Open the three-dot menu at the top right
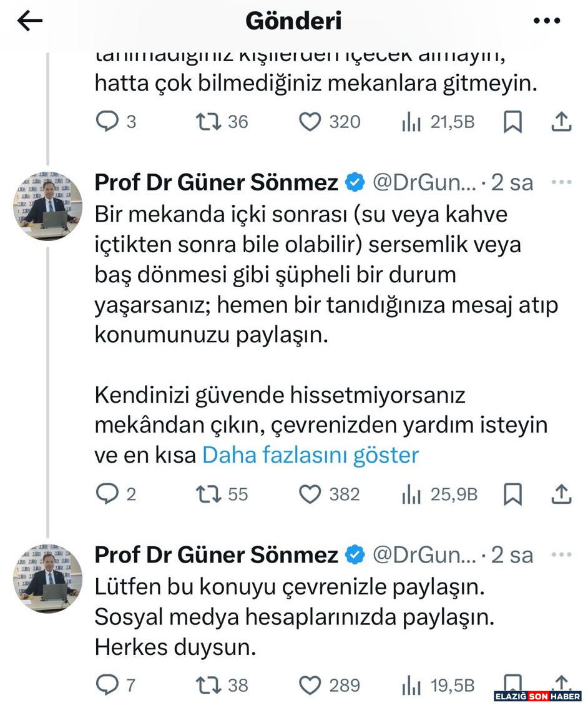 coord(547,19)
